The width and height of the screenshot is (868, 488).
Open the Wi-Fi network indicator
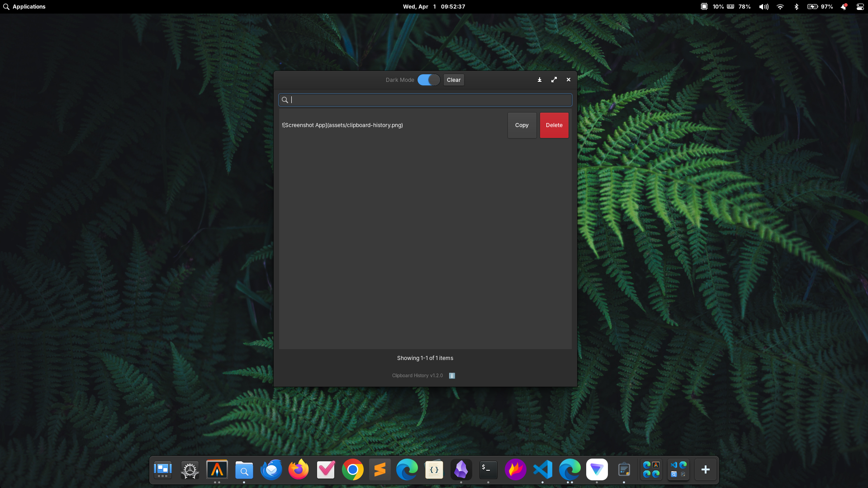(780, 7)
